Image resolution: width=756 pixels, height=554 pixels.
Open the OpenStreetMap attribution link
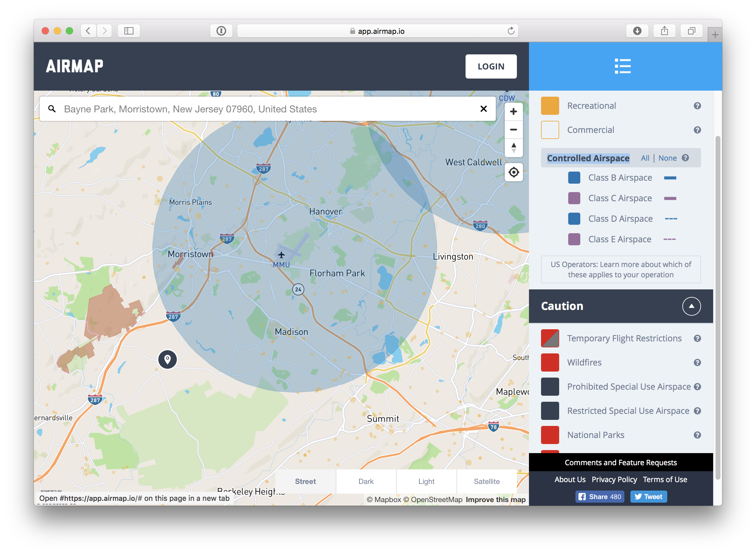point(433,499)
